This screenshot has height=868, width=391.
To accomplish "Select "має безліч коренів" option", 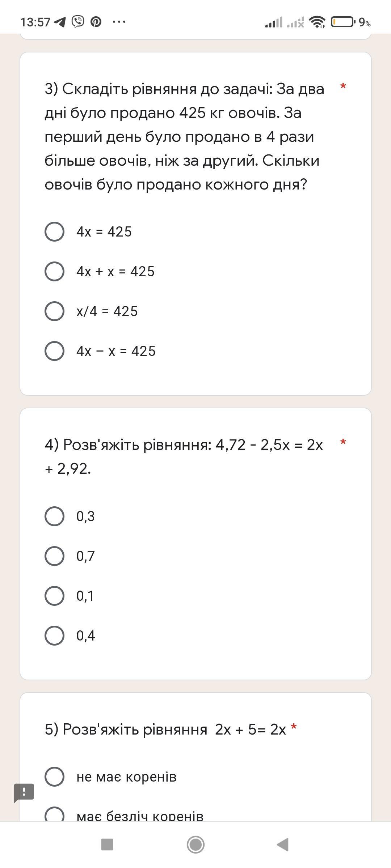I will (x=55, y=815).
